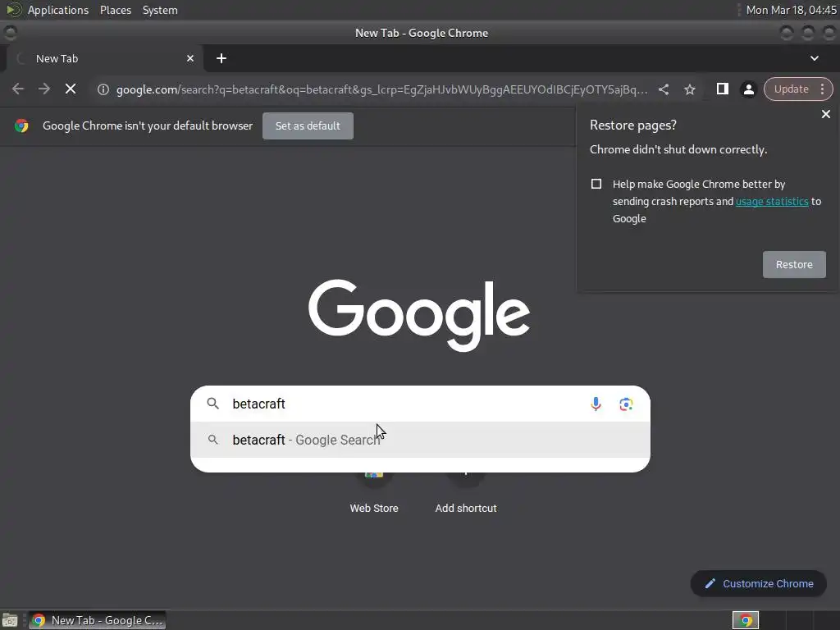
Task: Stop the page from loading
Action: pyautogui.click(x=71, y=89)
